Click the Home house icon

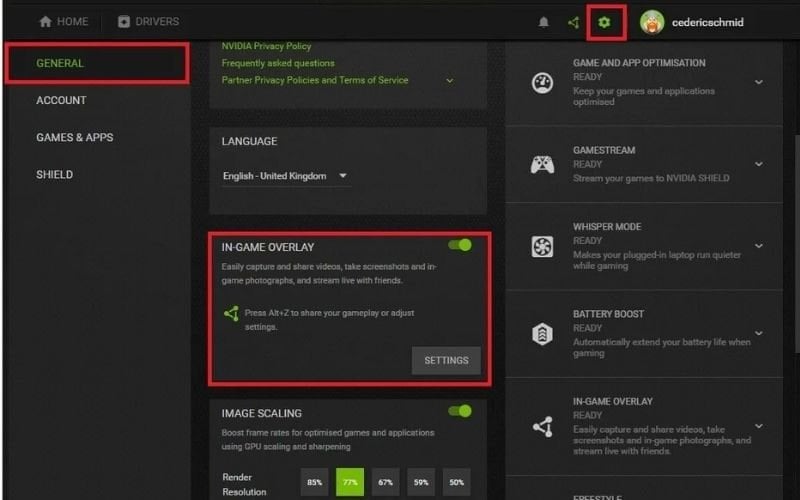45,21
